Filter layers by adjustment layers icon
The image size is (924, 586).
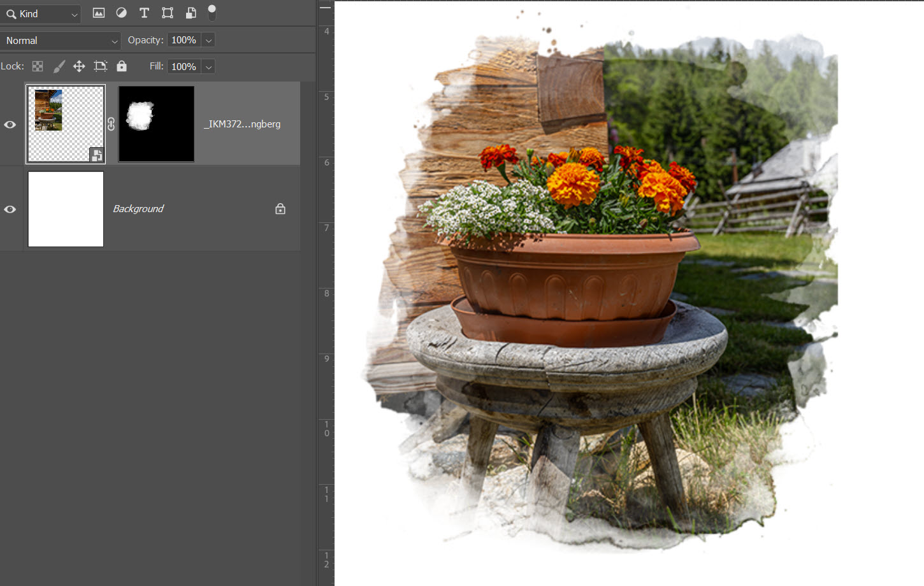point(121,13)
